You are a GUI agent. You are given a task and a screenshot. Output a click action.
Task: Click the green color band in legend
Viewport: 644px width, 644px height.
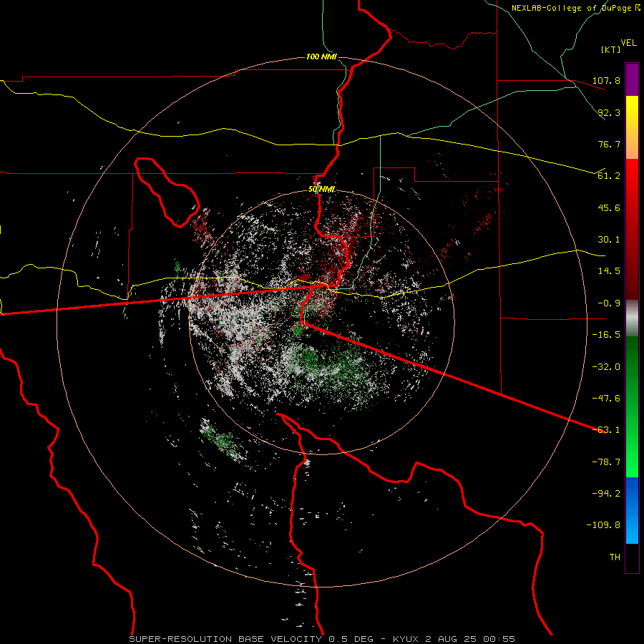point(632,406)
